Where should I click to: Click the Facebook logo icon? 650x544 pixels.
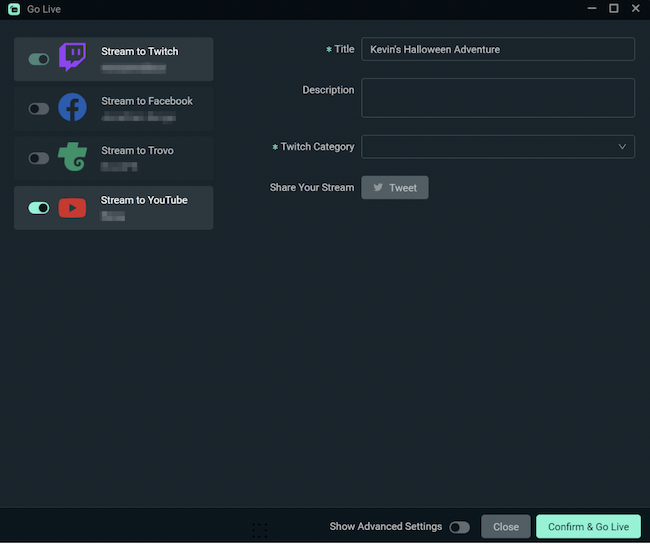(73, 107)
